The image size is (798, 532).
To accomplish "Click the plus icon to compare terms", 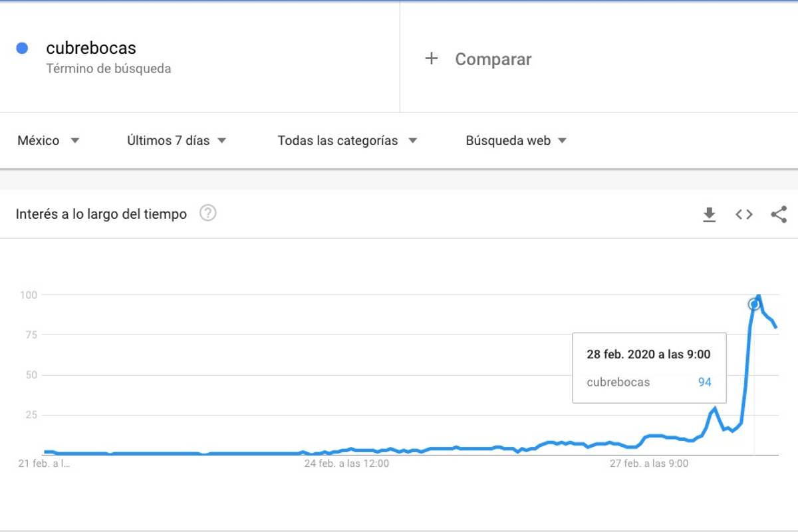I will (432, 59).
